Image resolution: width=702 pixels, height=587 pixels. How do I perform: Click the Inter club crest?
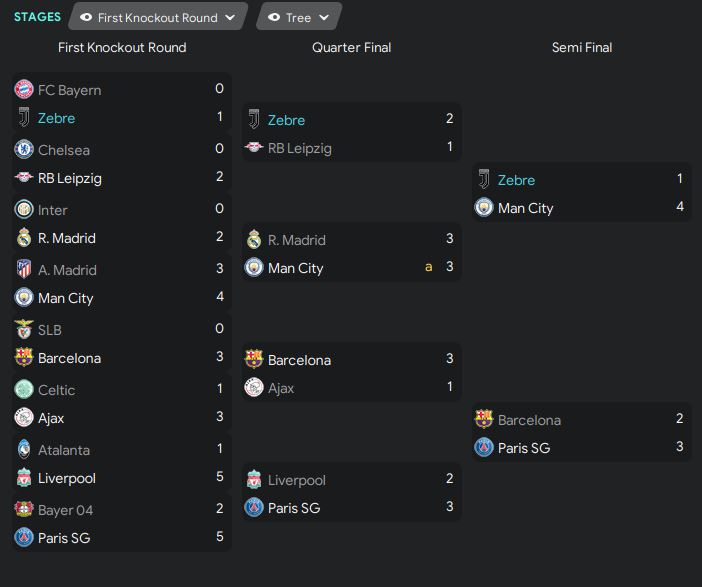coord(24,210)
